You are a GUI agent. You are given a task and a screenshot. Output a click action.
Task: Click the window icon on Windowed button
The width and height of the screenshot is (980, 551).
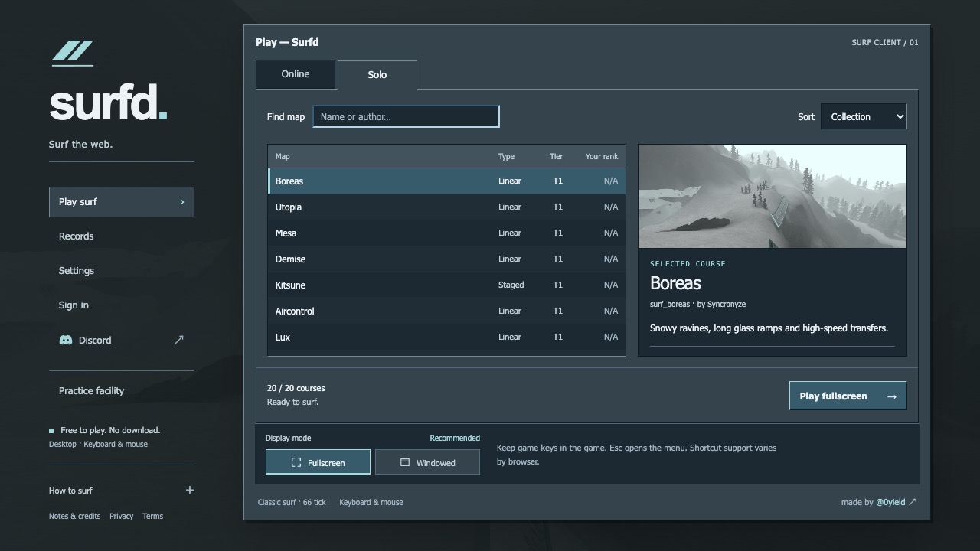point(405,463)
